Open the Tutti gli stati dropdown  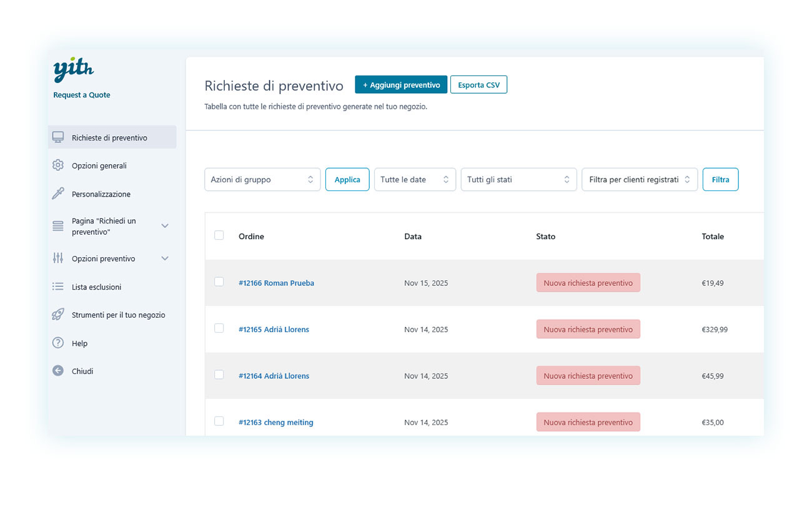[x=518, y=179]
